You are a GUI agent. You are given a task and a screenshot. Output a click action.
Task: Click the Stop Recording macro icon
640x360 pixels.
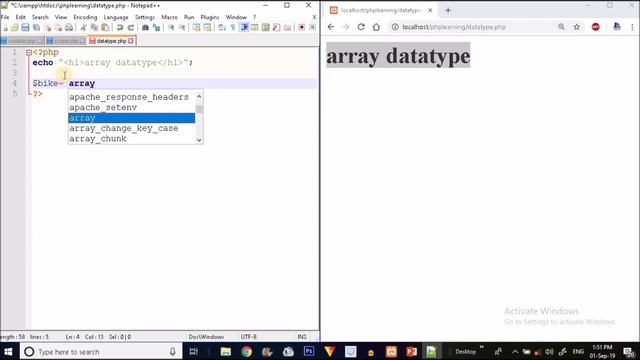(x=313, y=28)
